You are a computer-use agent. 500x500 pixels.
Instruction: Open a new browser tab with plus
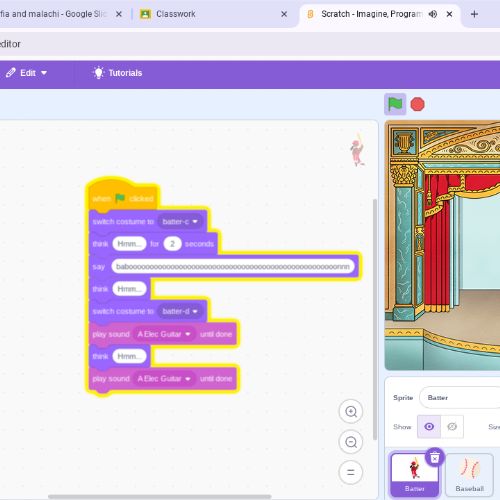click(474, 14)
